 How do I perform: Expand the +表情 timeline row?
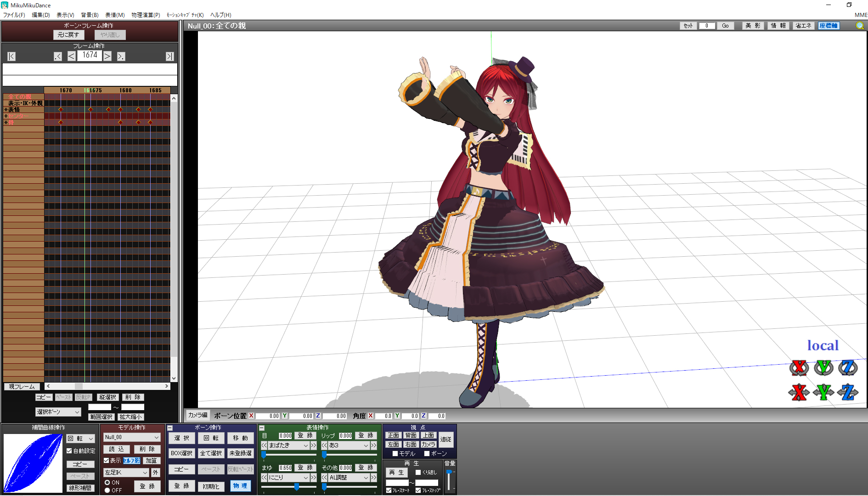(6, 110)
